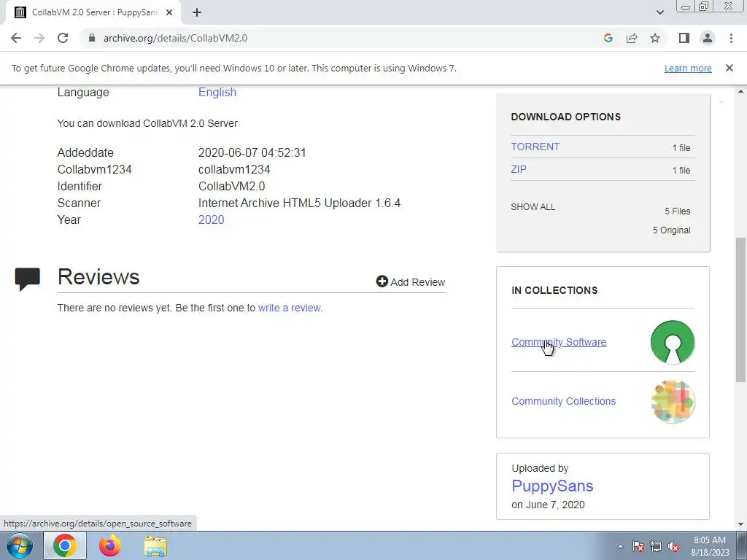The width and height of the screenshot is (747, 560).
Task: Select the CollabVM 2.0 Server tab
Action: tap(93, 12)
